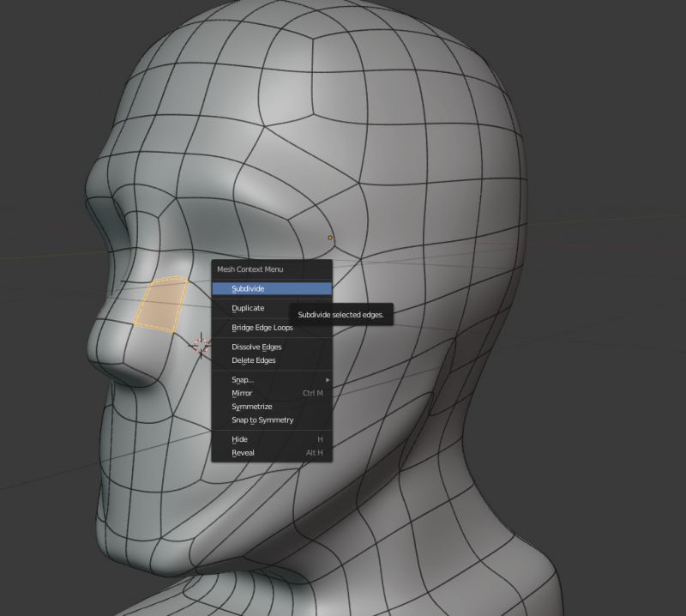Select Mirror from the menu
686x616 pixels.
click(241, 393)
